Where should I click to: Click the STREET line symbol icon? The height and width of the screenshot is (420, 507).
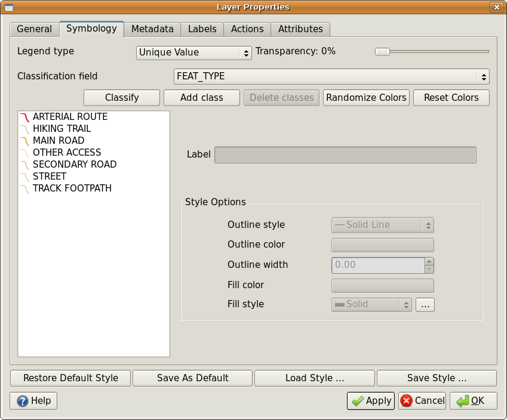coord(24,177)
